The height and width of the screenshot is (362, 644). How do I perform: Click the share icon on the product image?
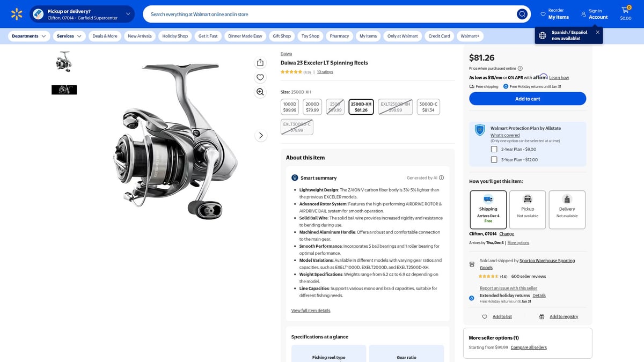coord(260,62)
